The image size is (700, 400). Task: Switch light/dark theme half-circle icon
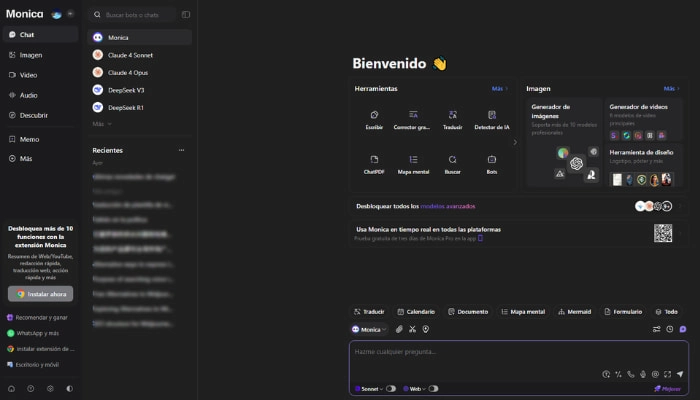pyautogui.click(x=70, y=388)
